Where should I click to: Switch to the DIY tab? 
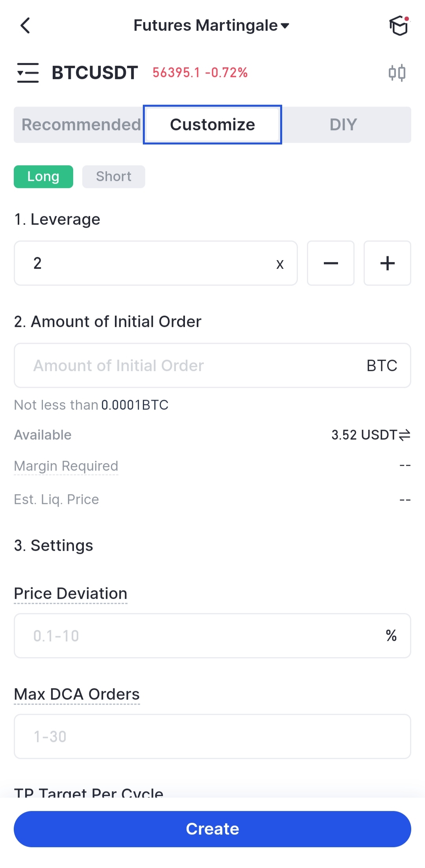click(343, 125)
